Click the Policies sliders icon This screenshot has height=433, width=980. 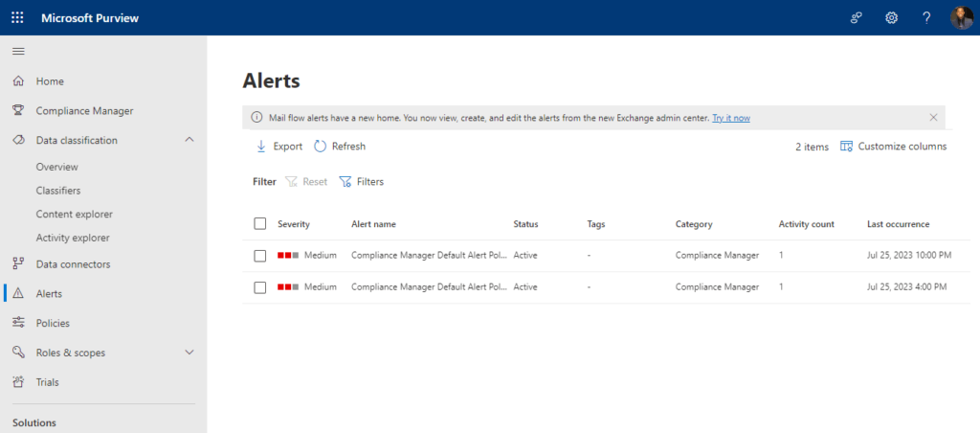(18, 323)
